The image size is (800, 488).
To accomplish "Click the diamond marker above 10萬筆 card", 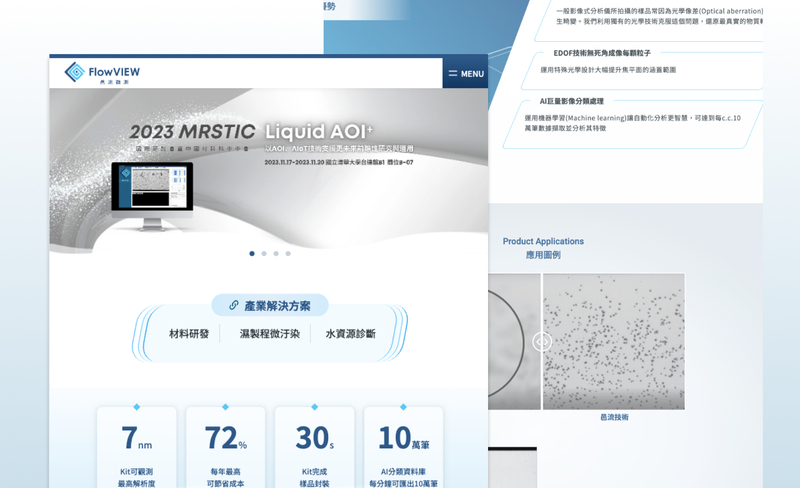I will point(403,407).
